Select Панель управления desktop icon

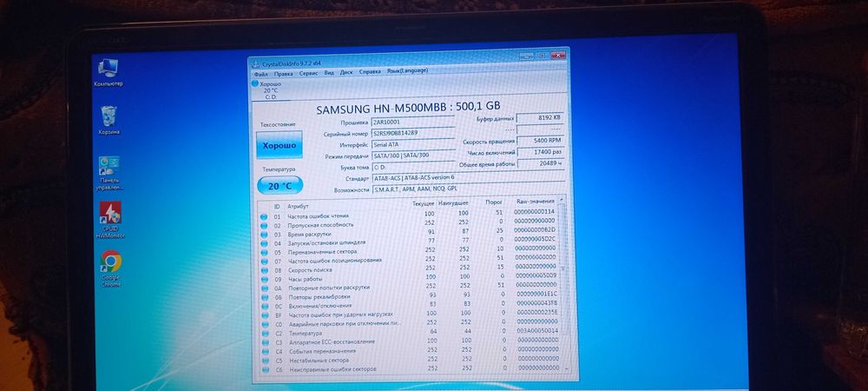tap(109, 173)
